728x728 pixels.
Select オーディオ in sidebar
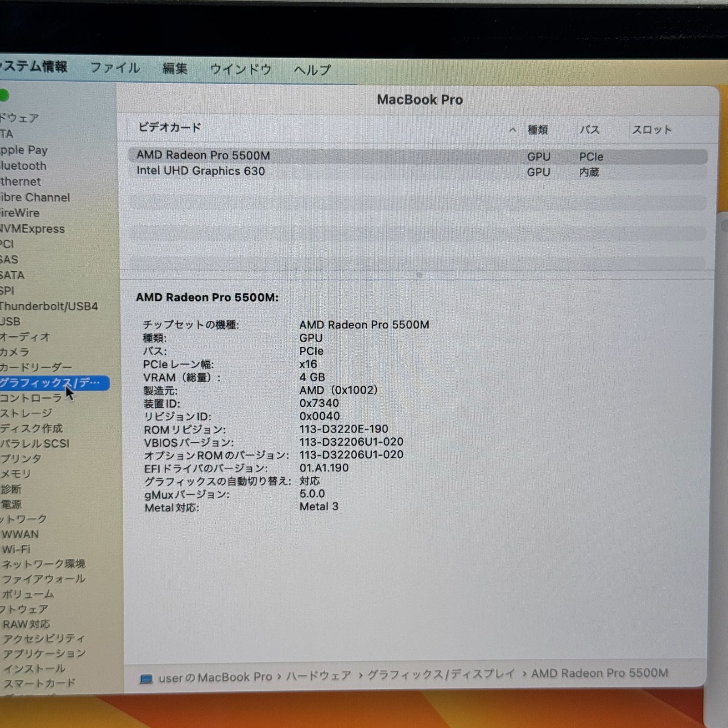coord(25,337)
